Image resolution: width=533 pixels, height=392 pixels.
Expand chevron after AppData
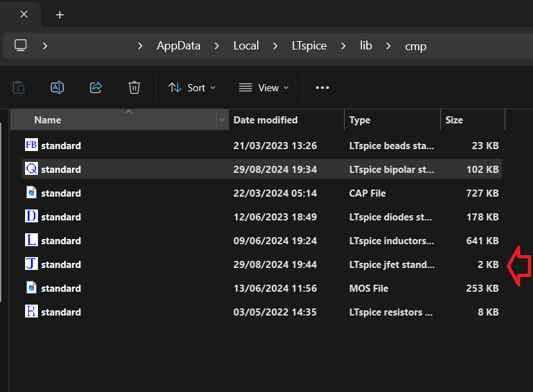[217, 46]
